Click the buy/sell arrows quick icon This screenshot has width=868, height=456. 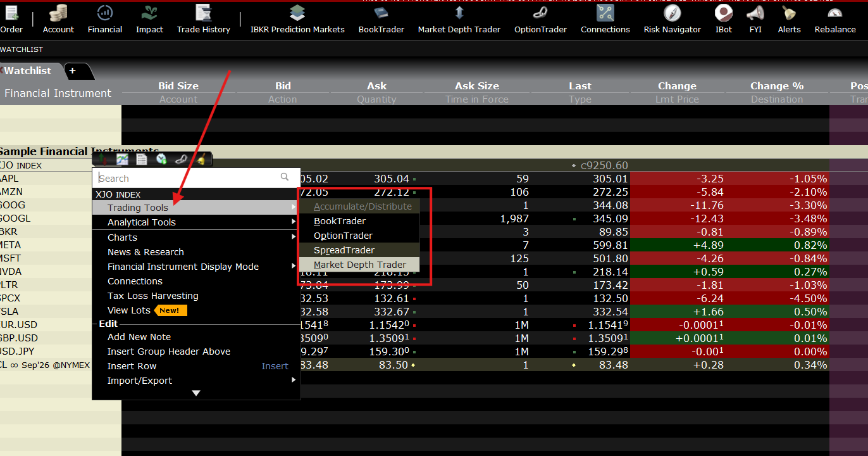102,159
